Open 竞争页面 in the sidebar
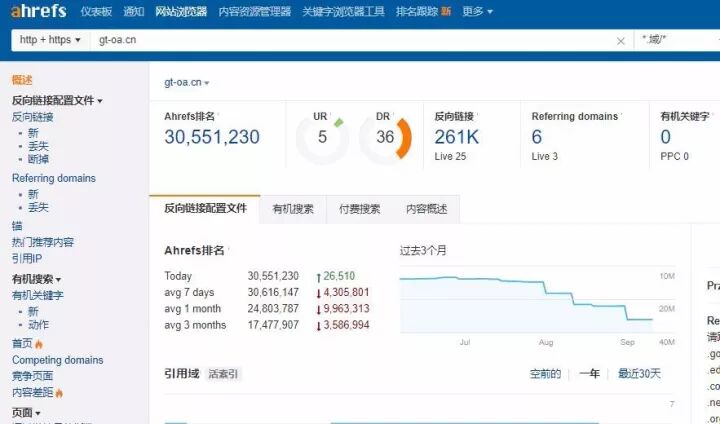Viewport: 720px width, 424px height. click(x=33, y=376)
